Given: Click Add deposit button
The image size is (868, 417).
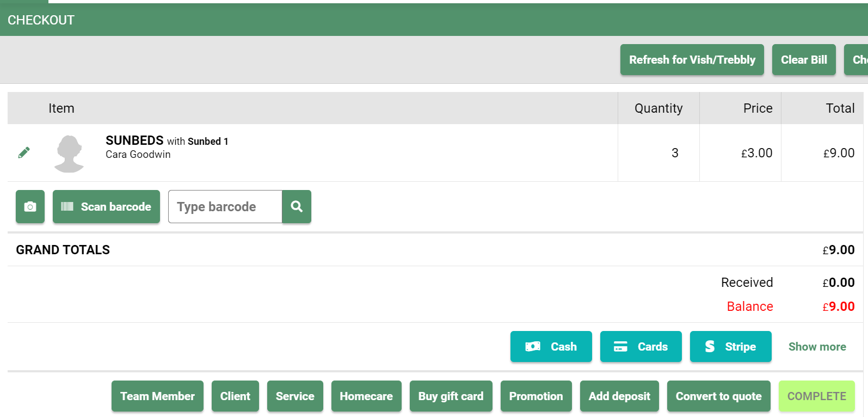Looking at the screenshot, I should click(x=619, y=396).
